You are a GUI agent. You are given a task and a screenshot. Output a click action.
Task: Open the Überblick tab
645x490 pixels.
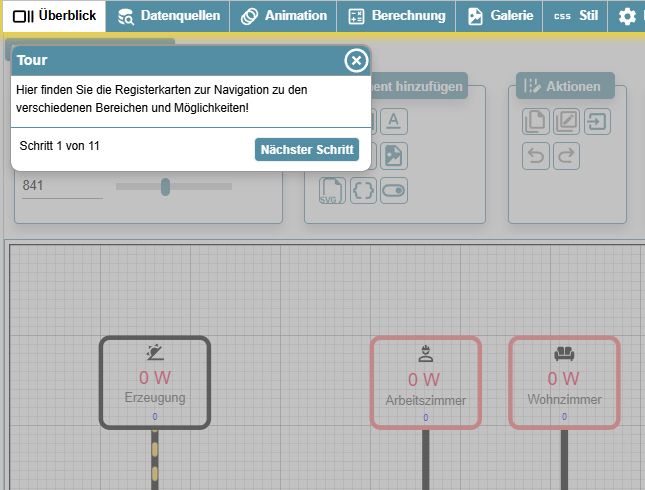point(54,16)
